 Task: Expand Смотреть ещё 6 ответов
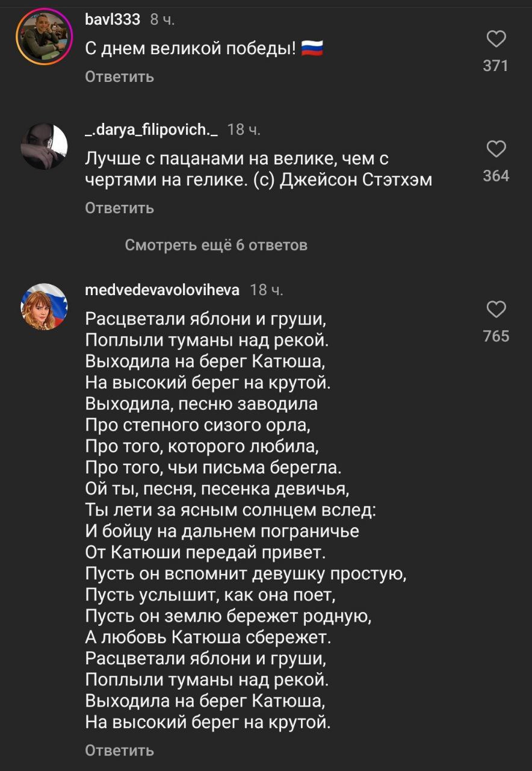[216, 245]
